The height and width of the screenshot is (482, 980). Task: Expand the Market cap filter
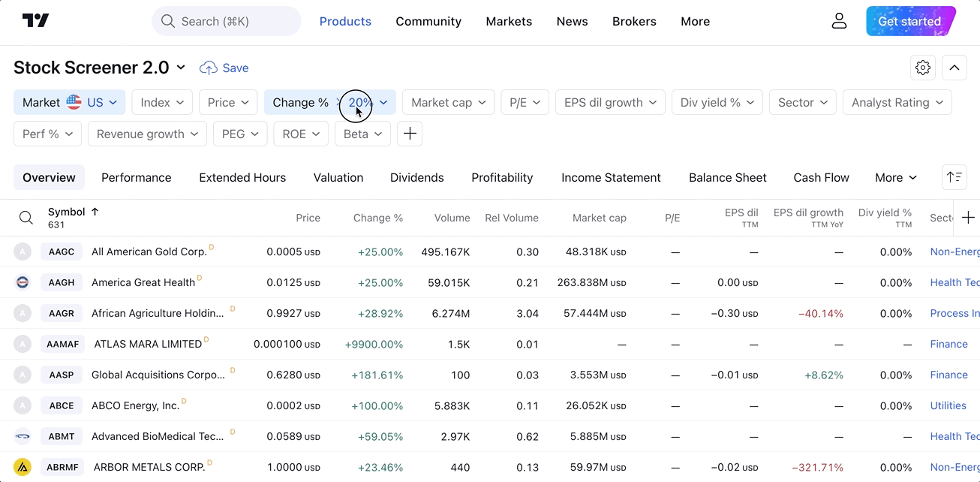[448, 102]
